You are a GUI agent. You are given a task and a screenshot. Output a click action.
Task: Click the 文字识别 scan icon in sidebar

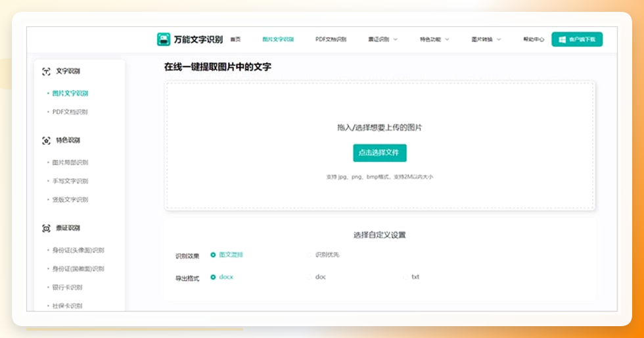(x=46, y=72)
